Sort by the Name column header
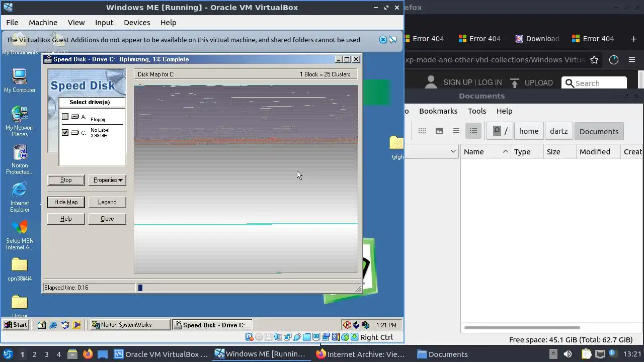 coord(486,152)
